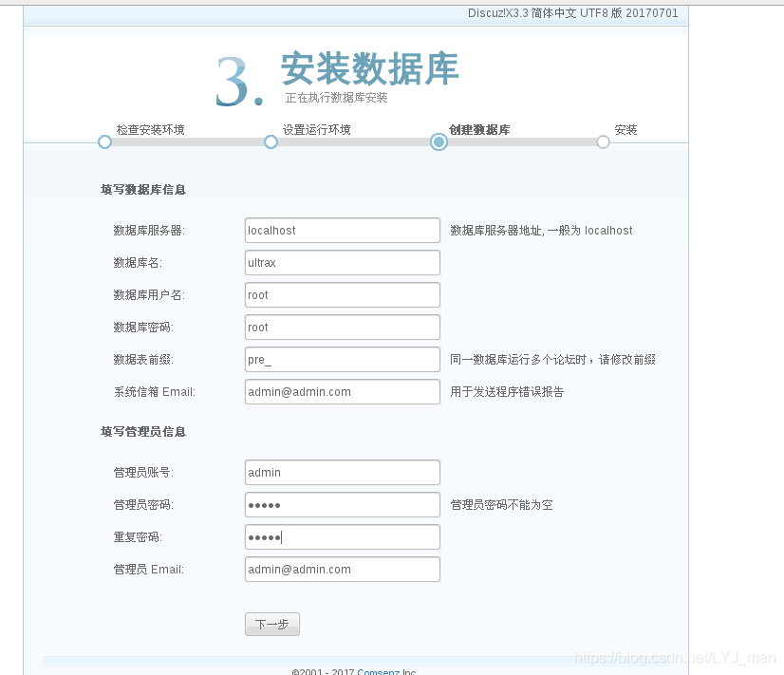784x675 pixels.
Task: Select the pre_ table prefix field
Action: click(342, 359)
